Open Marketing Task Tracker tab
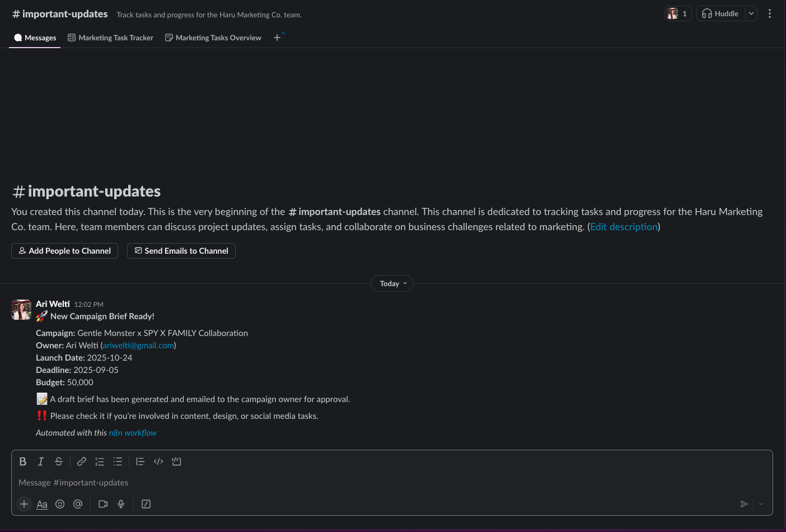The width and height of the screenshot is (786, 532). click(x=110, y=38)
